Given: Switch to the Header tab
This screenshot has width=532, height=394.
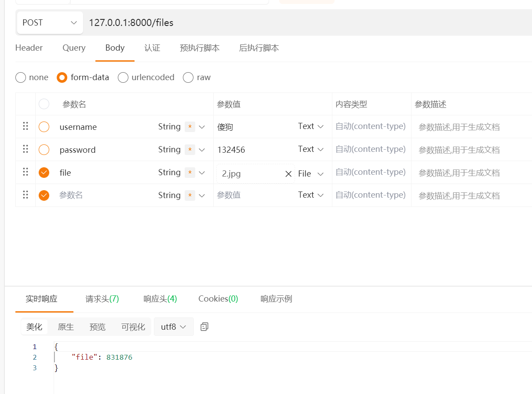Looking at the screenshot, I should tap(29, 48).
